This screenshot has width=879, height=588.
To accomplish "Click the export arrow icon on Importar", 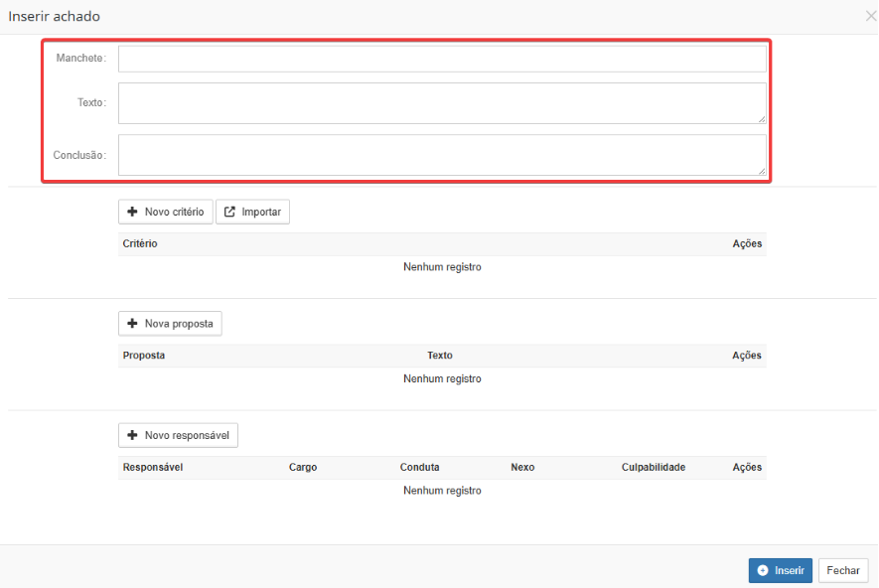I will [229, 212].
